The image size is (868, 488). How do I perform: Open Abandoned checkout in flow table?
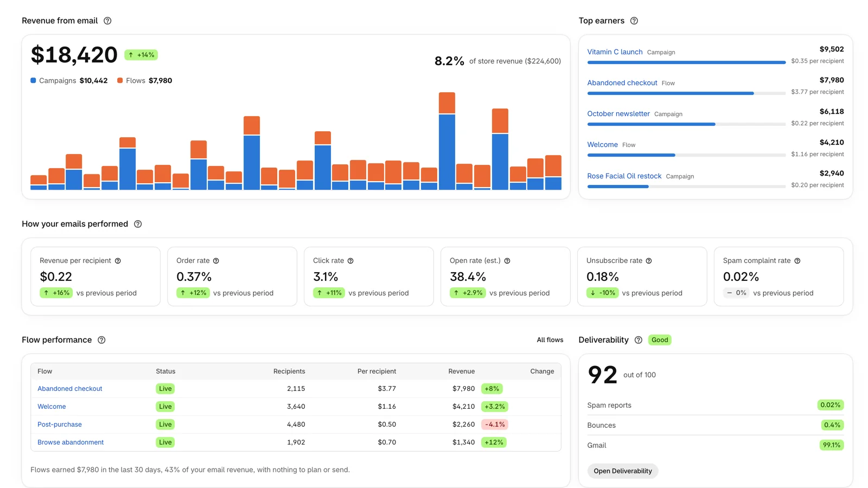(70, 389)
